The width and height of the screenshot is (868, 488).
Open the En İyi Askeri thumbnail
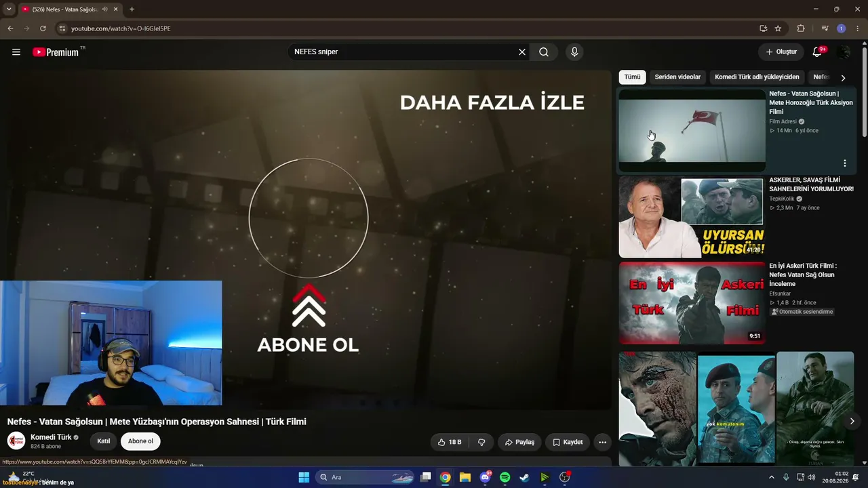[x=692, y=303]
